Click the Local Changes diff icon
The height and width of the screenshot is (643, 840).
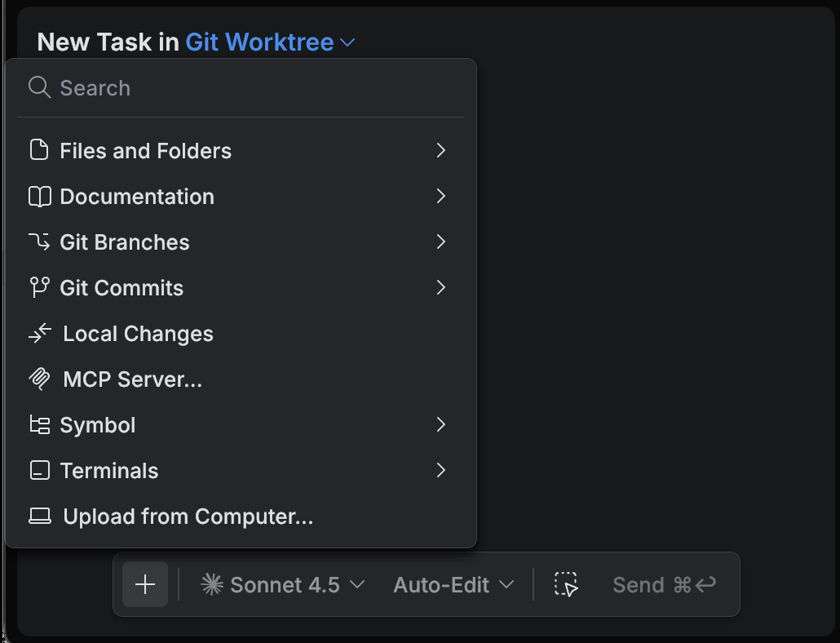tap(39, 333)
